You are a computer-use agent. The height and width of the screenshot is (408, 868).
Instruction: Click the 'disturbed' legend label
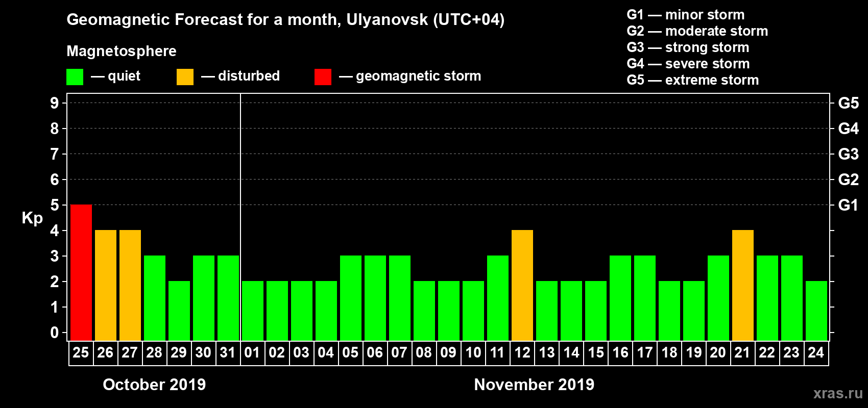coord(249,76)
